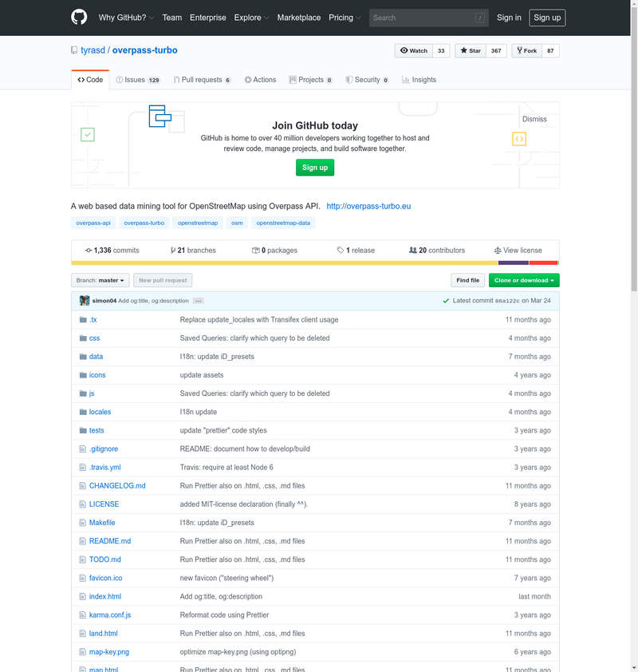Open the Clone or download dropdown

524,280
